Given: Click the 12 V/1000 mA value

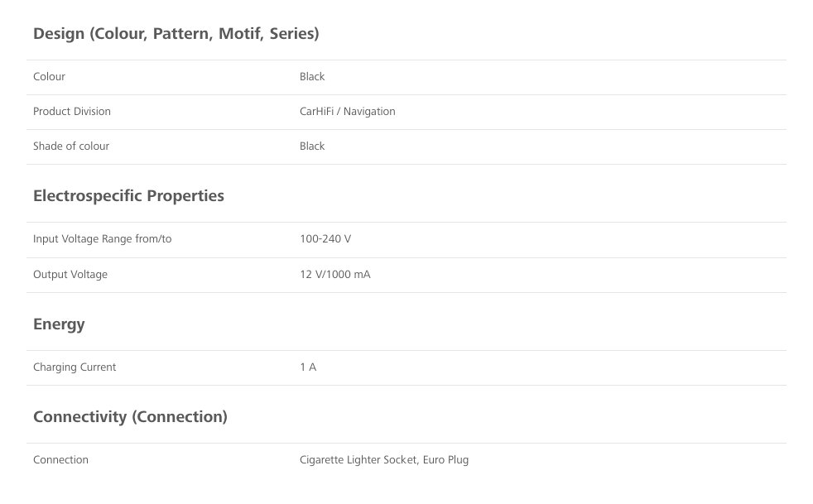Looking at the screenshot, I should pyautogui.click(x=335, y=275).
